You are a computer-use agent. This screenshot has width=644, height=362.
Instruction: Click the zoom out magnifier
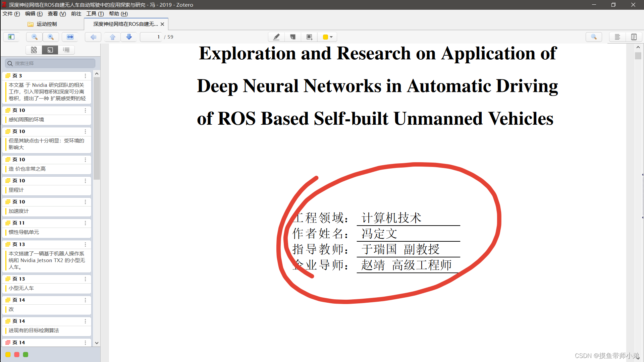click(x=34, y=37)
